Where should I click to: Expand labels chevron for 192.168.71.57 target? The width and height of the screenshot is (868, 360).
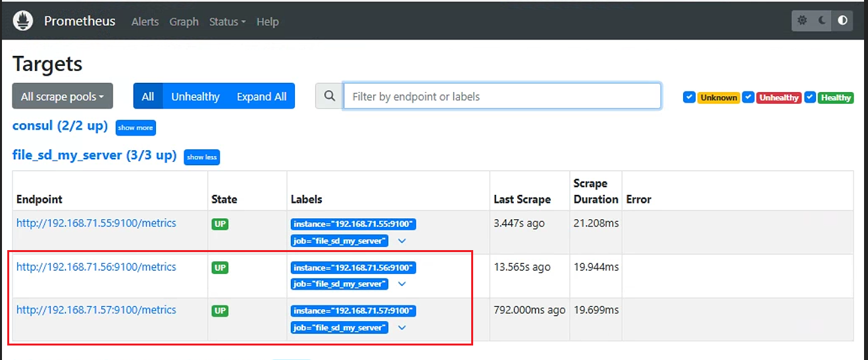pos(402,328)
